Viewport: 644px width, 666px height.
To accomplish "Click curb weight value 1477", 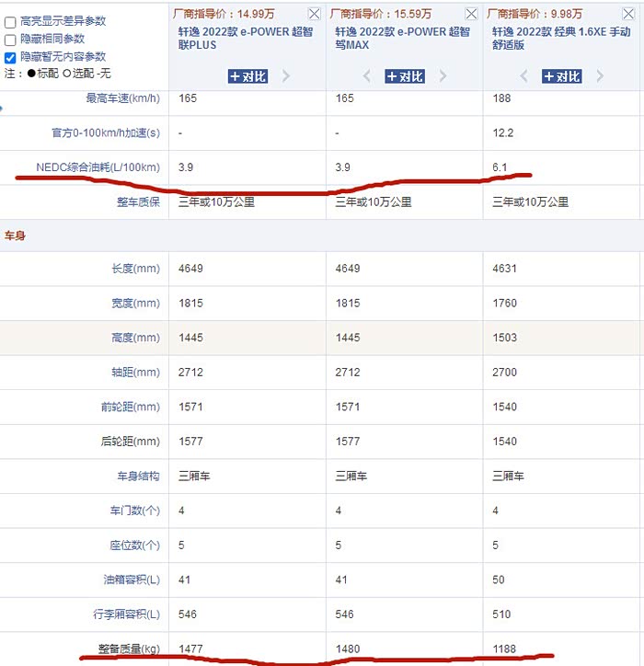I will [x=190, y=649].
